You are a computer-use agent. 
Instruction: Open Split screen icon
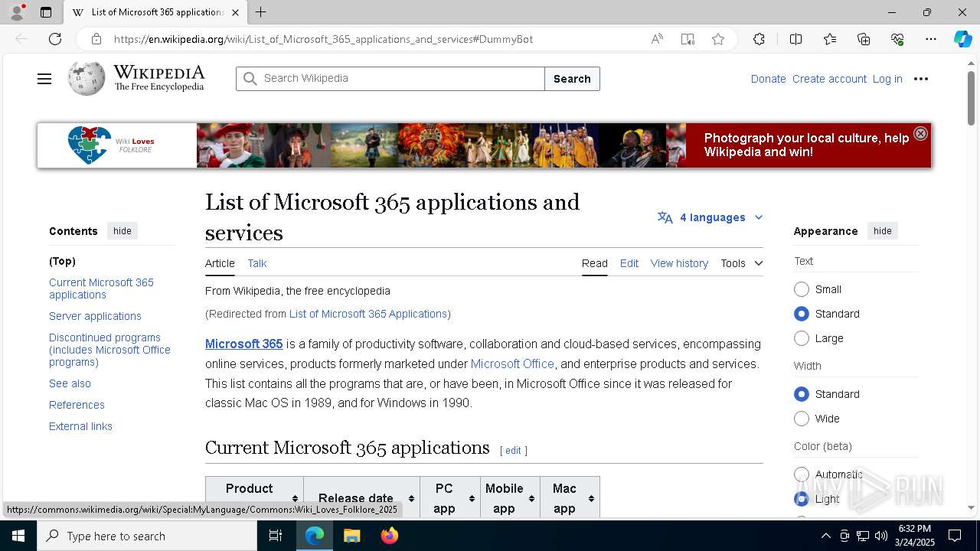pos(795,39)
